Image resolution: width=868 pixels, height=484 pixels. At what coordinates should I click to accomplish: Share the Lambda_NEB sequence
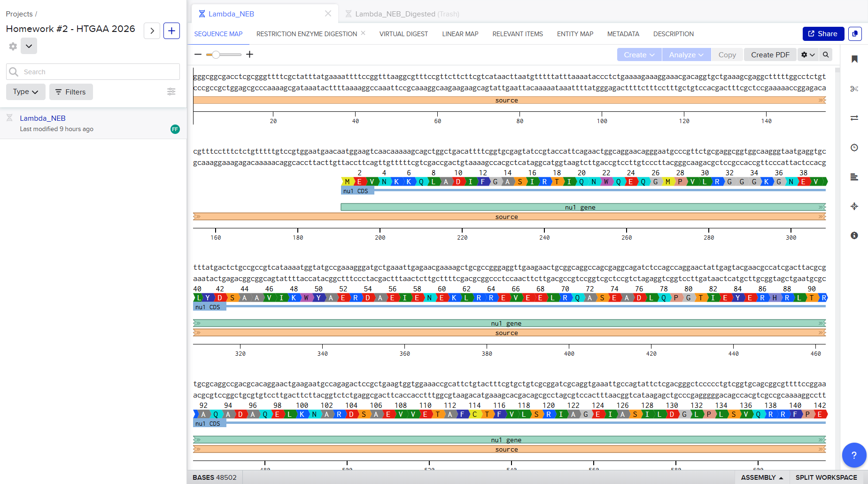[x=823, y=33]
